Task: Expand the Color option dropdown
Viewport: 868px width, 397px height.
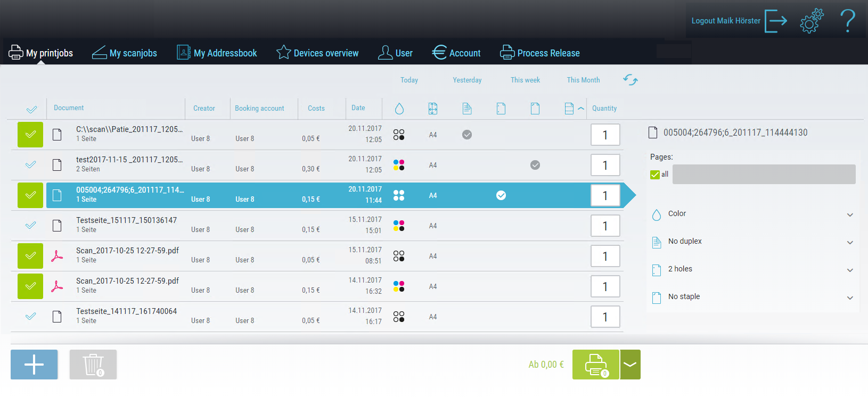Action: tap(850, 214)
